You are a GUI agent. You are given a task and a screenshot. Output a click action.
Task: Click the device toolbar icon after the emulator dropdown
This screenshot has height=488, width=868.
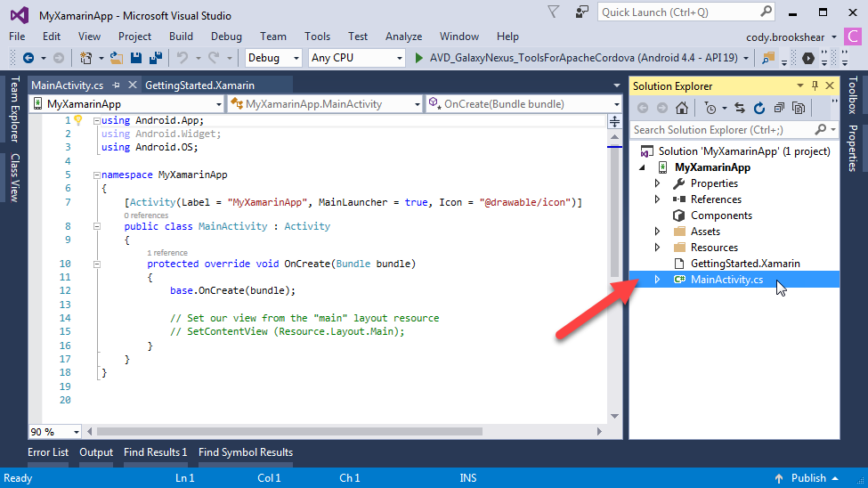click(767, 58)
